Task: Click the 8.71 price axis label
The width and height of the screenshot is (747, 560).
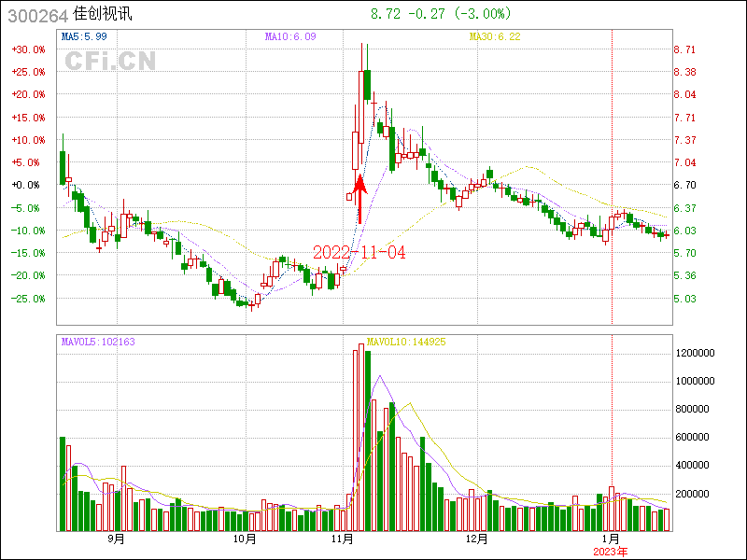Action: (x=685, y=49)
